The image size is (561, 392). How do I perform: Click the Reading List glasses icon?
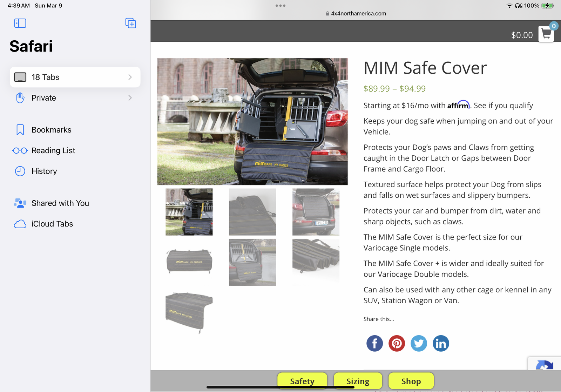tap(20, 150)
